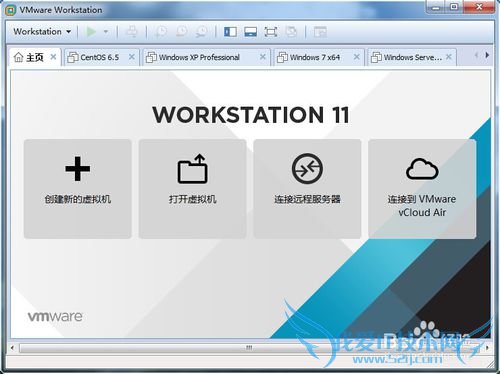Show next tabs with right arrow

[487, 55]
